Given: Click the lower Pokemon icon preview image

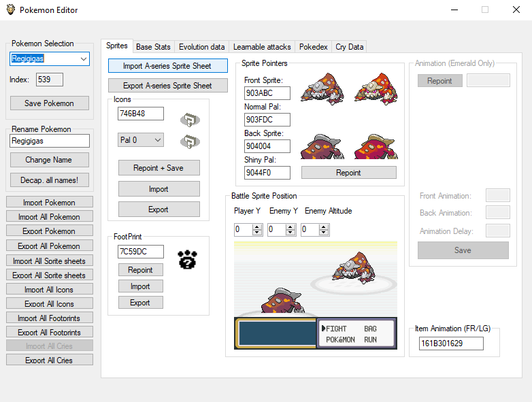Looking at the screenshot, I should (189, 142).
